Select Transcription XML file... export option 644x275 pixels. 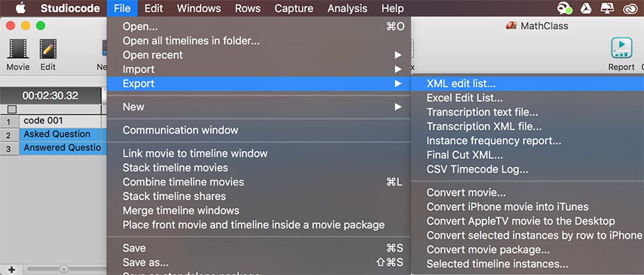click(x=527, y=127)
